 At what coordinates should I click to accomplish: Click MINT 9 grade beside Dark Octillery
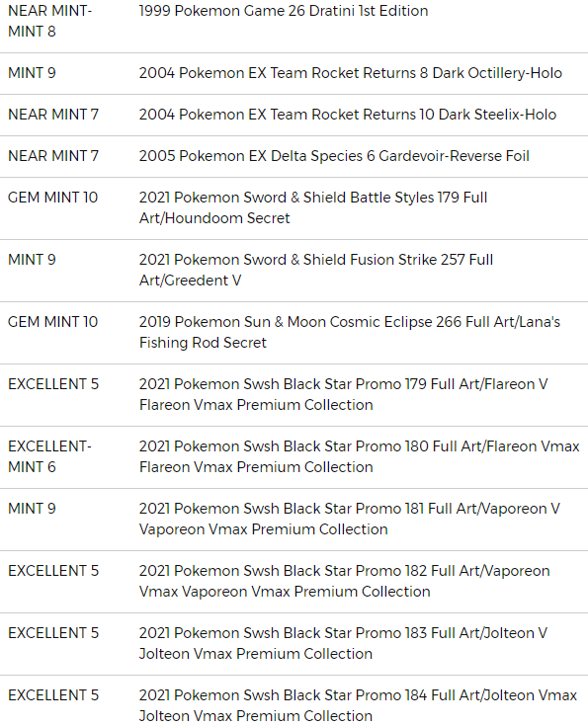click(x=32, y=73)
